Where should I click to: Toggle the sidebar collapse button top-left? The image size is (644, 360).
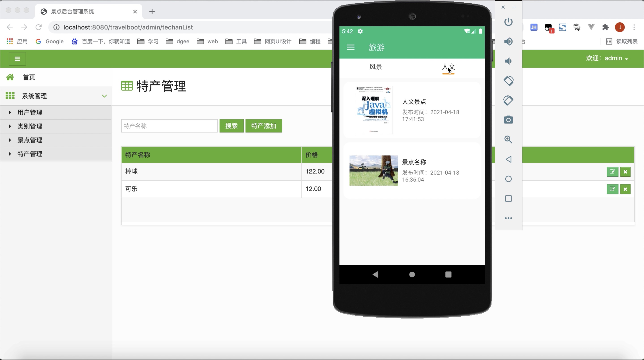pos(17,58)
